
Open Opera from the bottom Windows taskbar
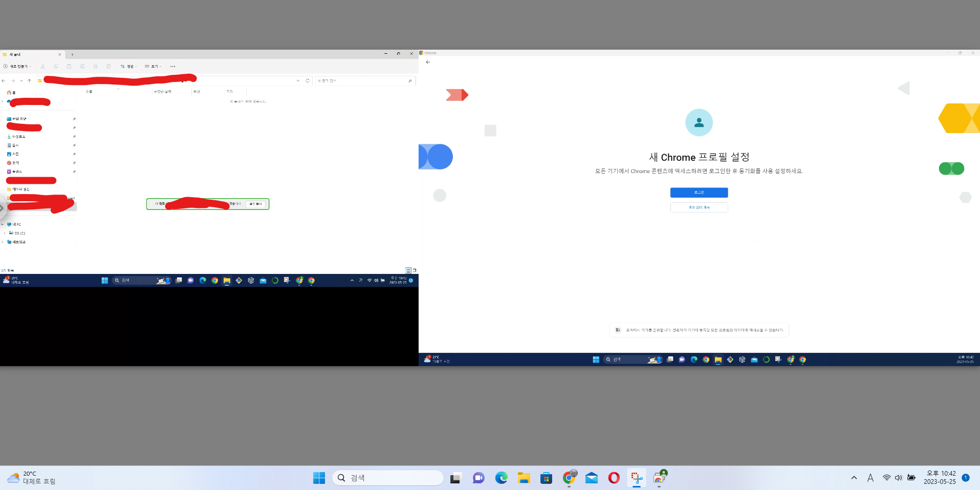point(614,478)
